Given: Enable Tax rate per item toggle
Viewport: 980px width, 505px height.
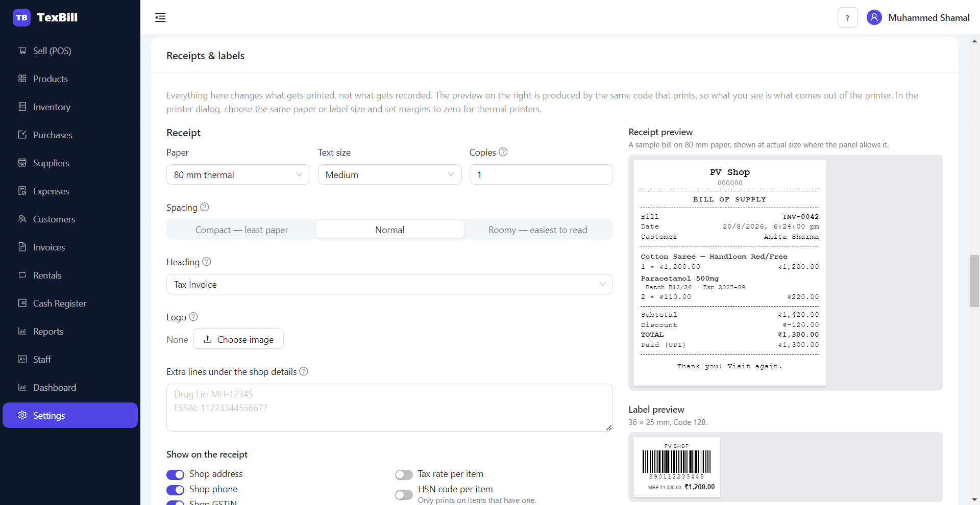Looking at the screenshot, I should pos(404,474).
